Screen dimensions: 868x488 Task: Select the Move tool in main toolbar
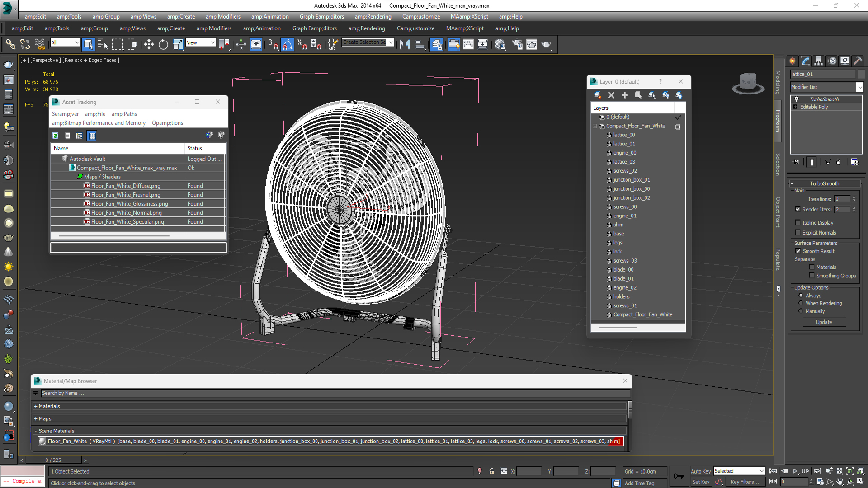149,44
